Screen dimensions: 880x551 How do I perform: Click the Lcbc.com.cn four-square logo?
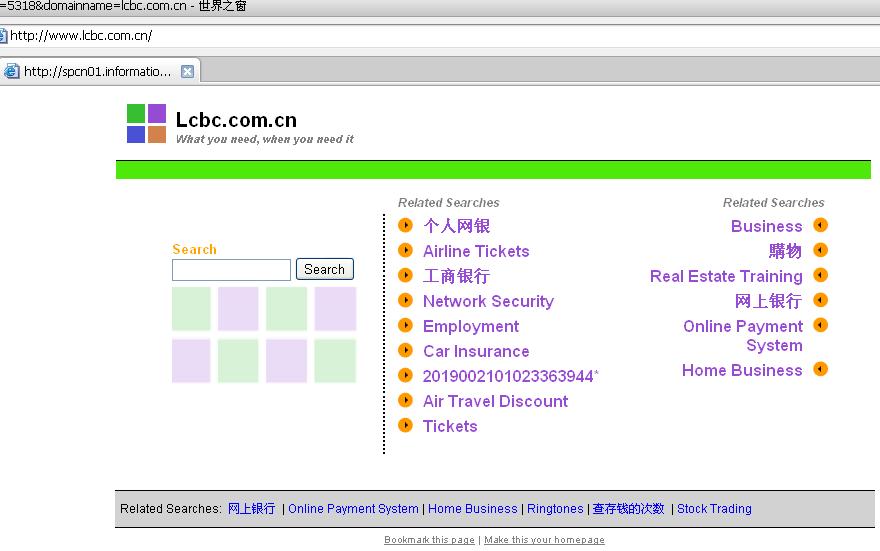click(146, 123)
